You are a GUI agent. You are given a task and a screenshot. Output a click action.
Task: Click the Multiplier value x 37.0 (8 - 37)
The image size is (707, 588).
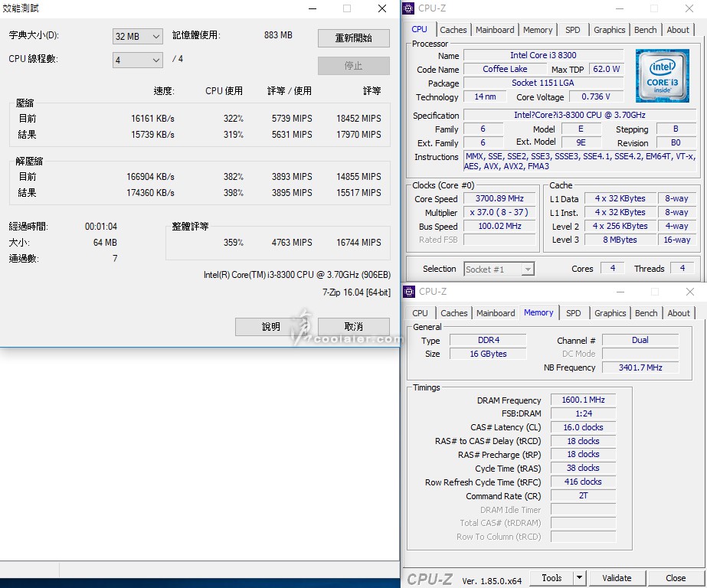tap(499, 212)
